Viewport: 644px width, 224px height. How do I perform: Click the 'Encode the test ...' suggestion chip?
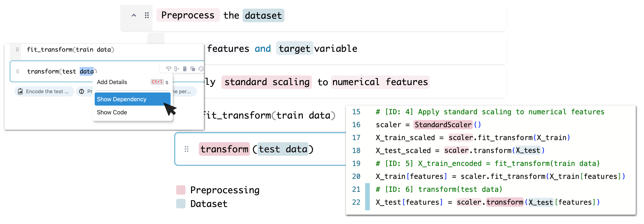(x=44, y=92)
